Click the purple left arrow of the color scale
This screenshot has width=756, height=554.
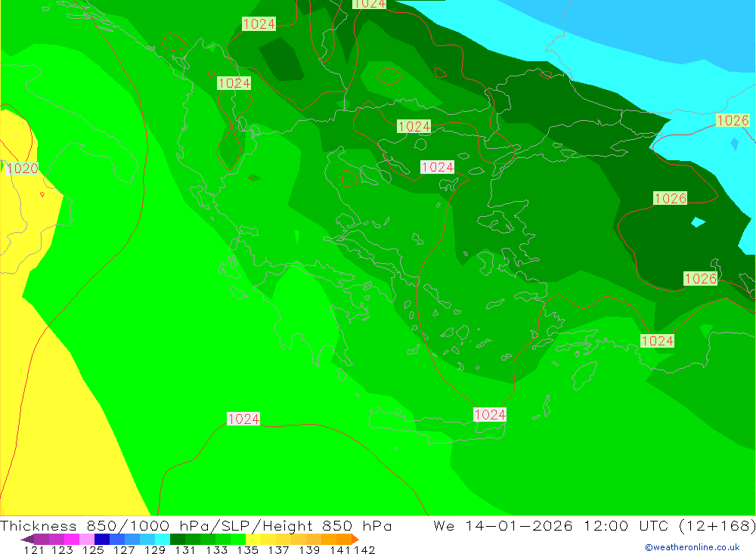point(27,539)
